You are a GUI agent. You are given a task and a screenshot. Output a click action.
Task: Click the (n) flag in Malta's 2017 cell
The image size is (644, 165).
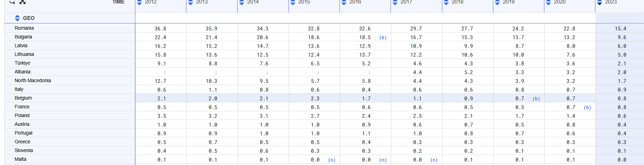point(434,160)
